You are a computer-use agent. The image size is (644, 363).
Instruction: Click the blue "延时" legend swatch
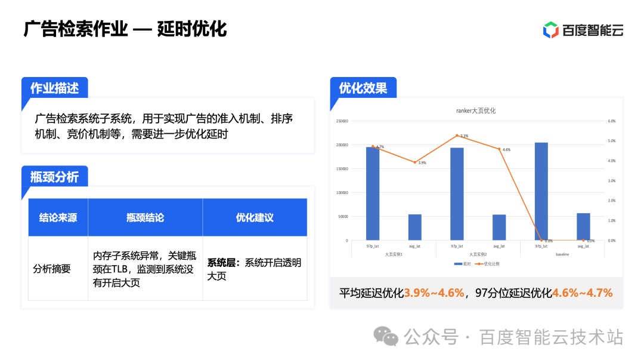(x=458, y=264)
